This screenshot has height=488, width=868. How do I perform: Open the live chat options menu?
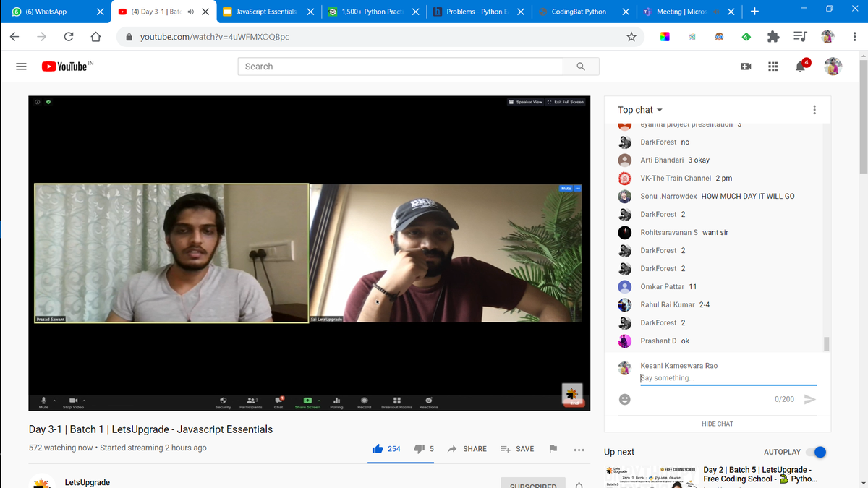814,110
